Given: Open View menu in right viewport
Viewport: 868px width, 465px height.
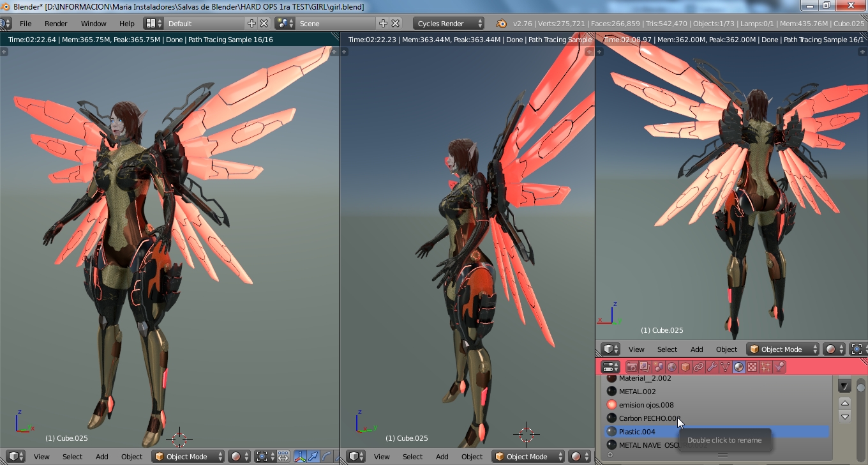Looking at the screenshot, I should tap(636, 349).
